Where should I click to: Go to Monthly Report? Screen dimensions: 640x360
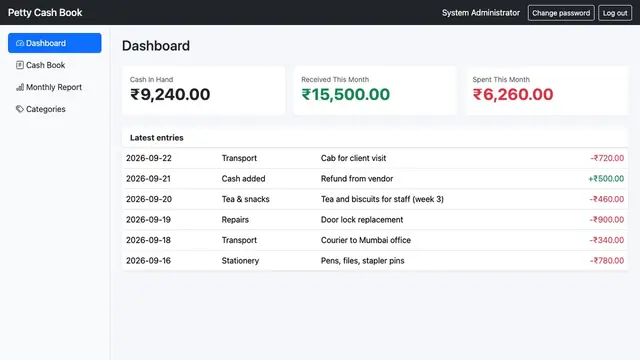[55, 87]
